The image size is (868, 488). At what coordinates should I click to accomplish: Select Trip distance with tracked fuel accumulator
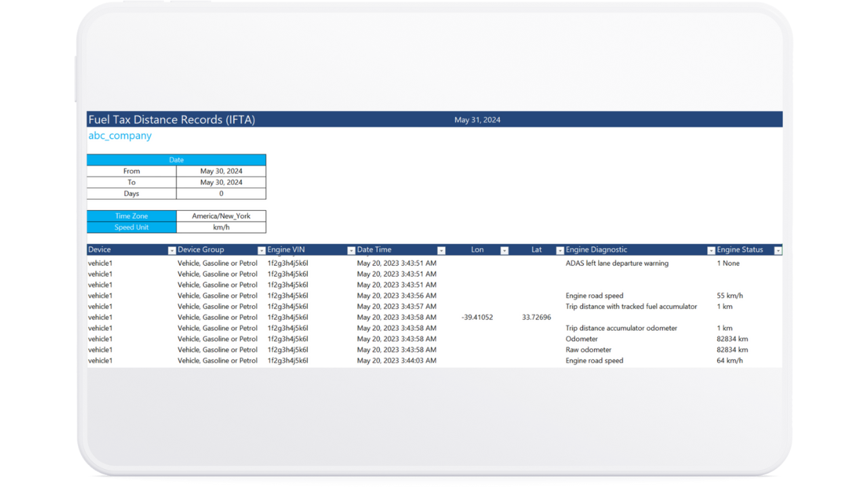631,306
